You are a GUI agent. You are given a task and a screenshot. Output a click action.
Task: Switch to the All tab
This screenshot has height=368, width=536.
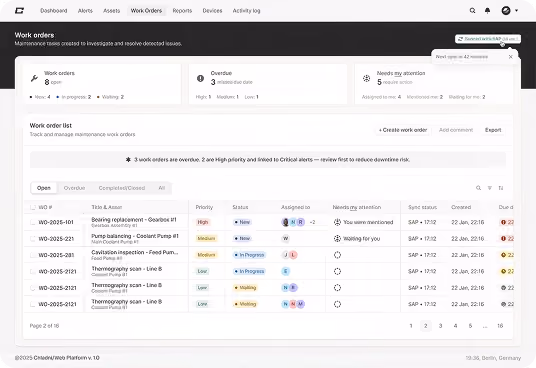[162, 188]
